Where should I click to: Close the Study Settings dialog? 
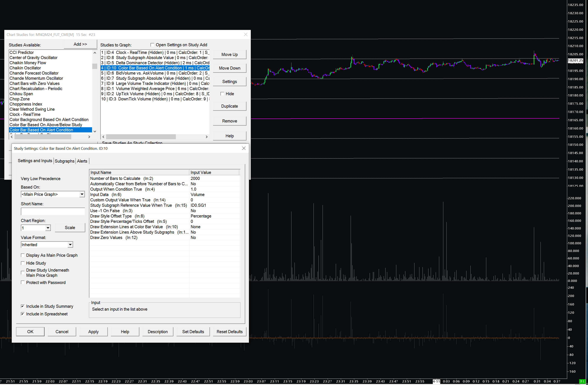pos(244,148)
